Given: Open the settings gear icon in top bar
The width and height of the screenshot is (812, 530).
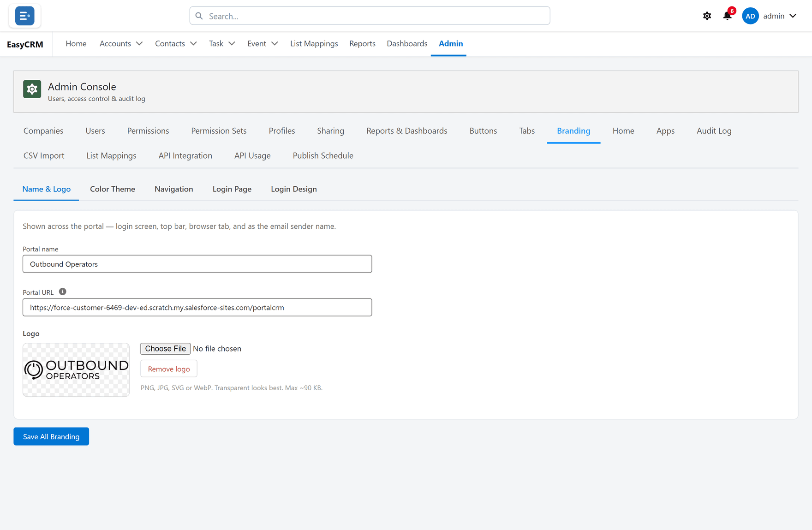Looking at the screenshot, I should click(707, 16).
